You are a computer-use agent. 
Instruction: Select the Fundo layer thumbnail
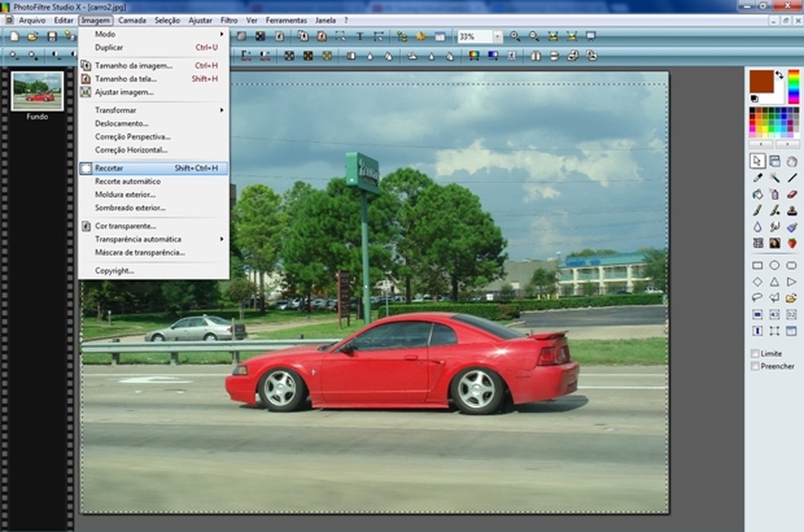38,92
